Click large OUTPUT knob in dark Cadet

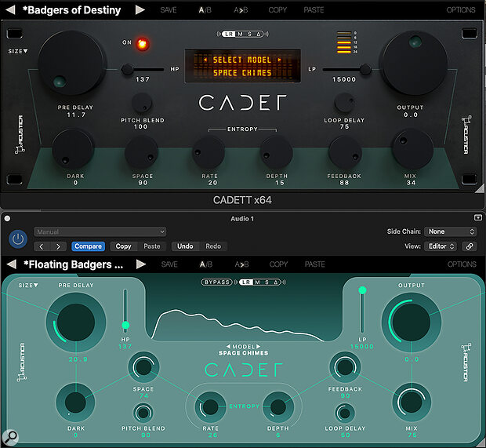coord(413,63)
